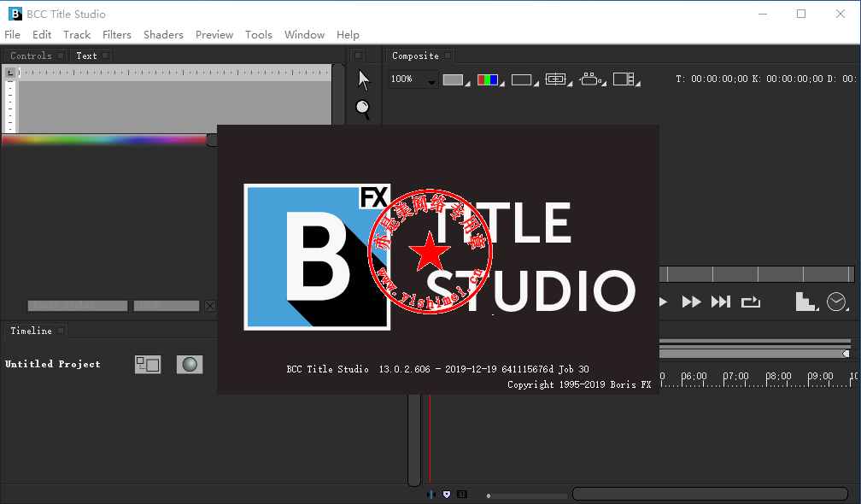861x504 pixels.
Task: Click the fast-forward playback button
Action: tap(691, 302)
